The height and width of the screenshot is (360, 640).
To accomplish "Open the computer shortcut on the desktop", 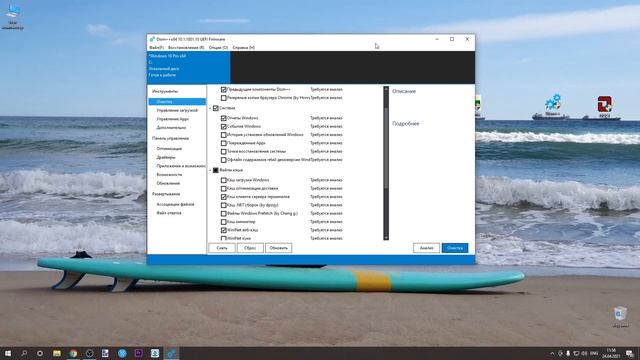I will click(x=13, y=16).
